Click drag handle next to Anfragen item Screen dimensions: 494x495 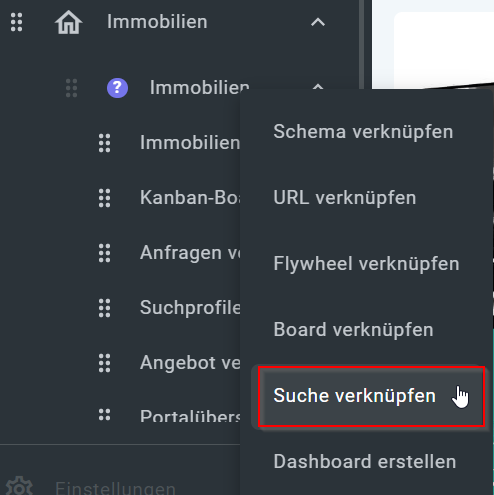[x=104, y=253]
